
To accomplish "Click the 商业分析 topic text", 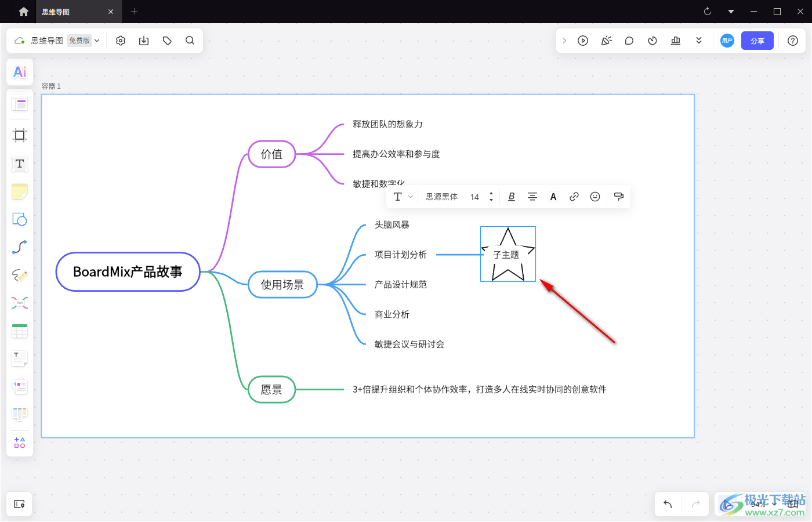I will [x=392, y=314].
